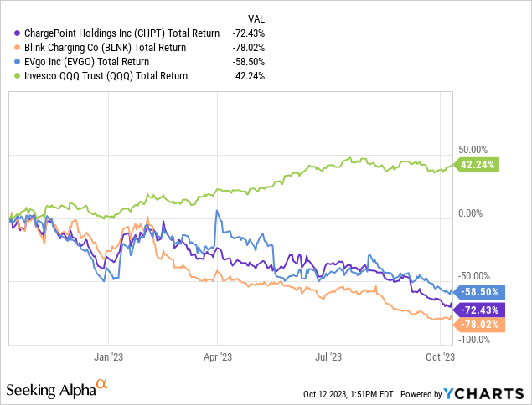Click the Seeking Alpha alpha symbol

tap(102, 385)
